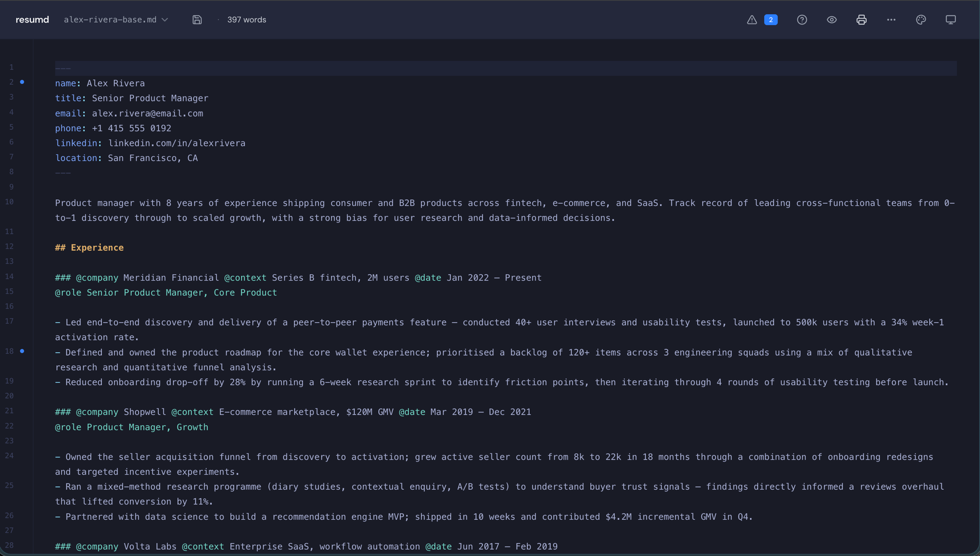The height and width of the screenshot is (556, 980).
Task: Click the role Product Manager, Growth
Action: [131, 428]
